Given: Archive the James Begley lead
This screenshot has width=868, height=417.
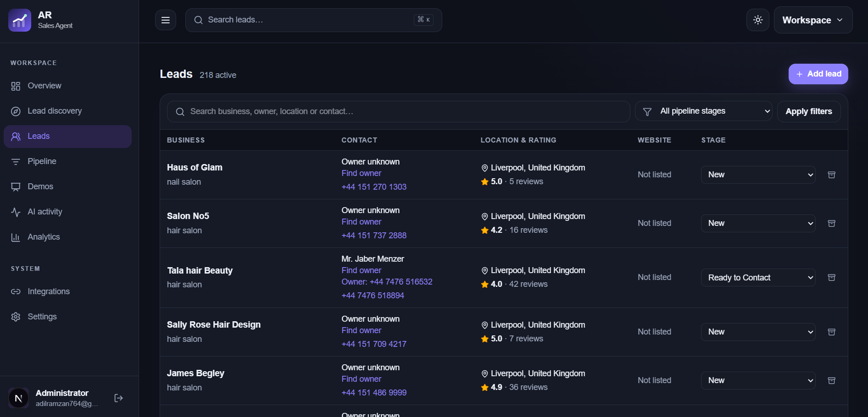Looking at the screenshot, I should [831, 381].
